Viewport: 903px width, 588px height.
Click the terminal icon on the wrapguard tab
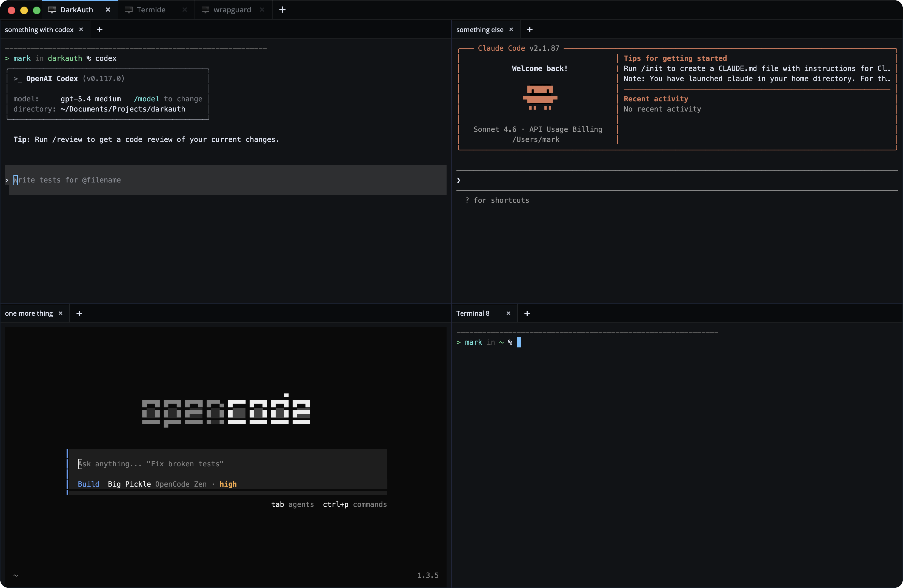206,10
